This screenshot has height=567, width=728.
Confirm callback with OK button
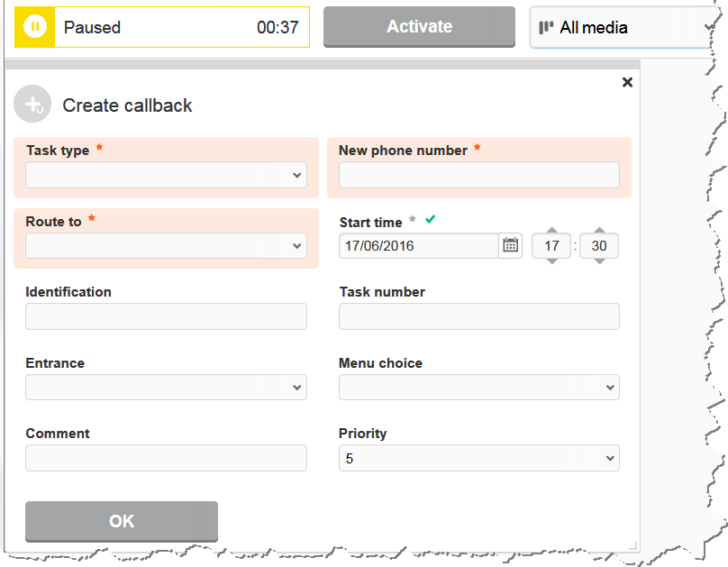click(x=122, y=521)
